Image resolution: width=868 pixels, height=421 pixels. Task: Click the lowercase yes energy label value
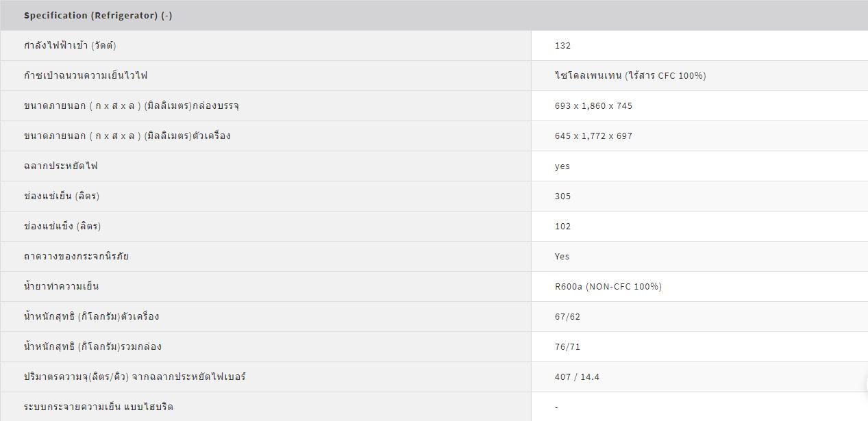pyautogui.click(x=562, y=166)
